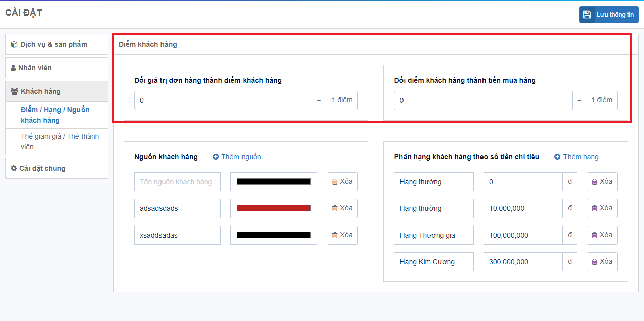Screen dimensions: 644x321
Task: Remove the Hạng Thương gia rank row
Action: 602,235
